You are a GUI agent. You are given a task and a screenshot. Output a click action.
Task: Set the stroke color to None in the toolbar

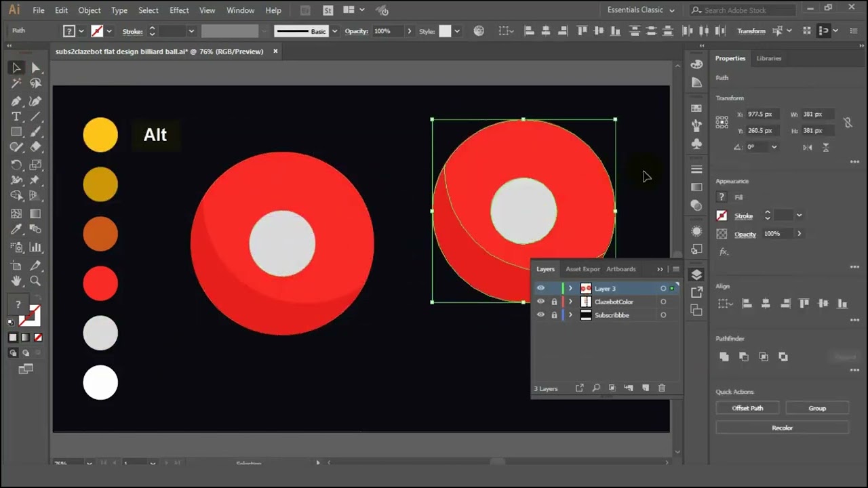point(38,338)
